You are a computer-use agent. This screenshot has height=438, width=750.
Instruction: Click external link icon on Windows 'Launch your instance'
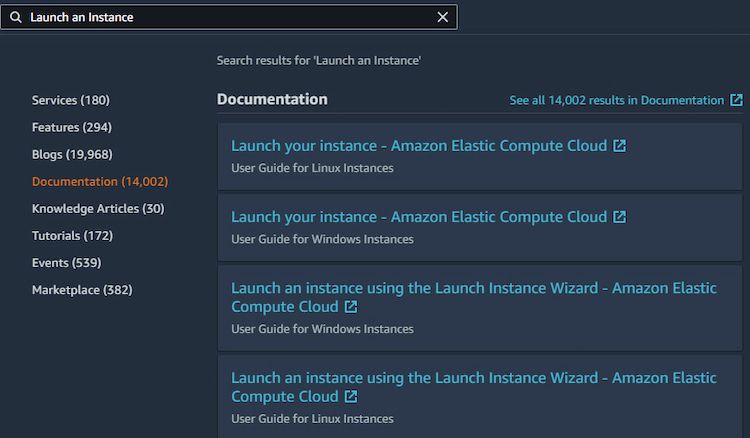point(620,217)
